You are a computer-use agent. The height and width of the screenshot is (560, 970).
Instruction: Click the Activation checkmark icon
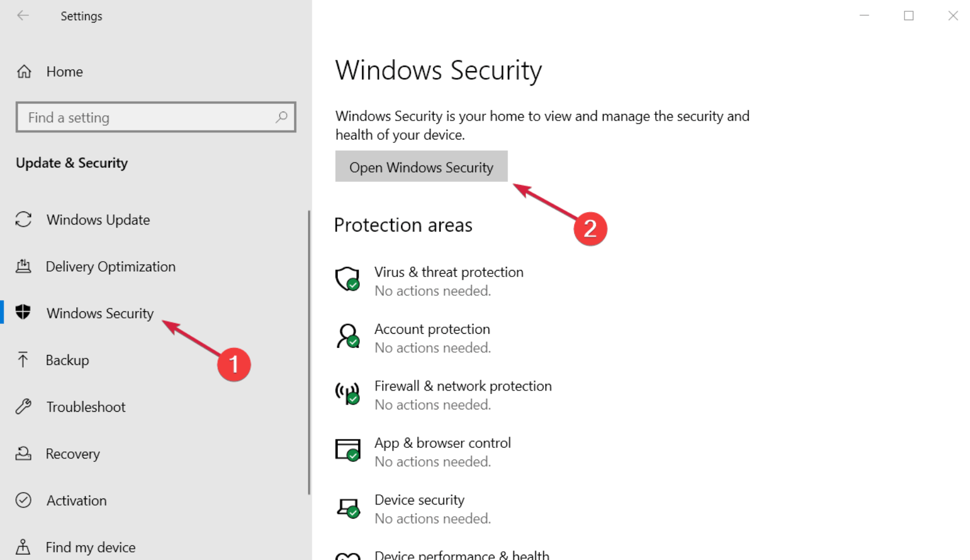click(24, 500)
